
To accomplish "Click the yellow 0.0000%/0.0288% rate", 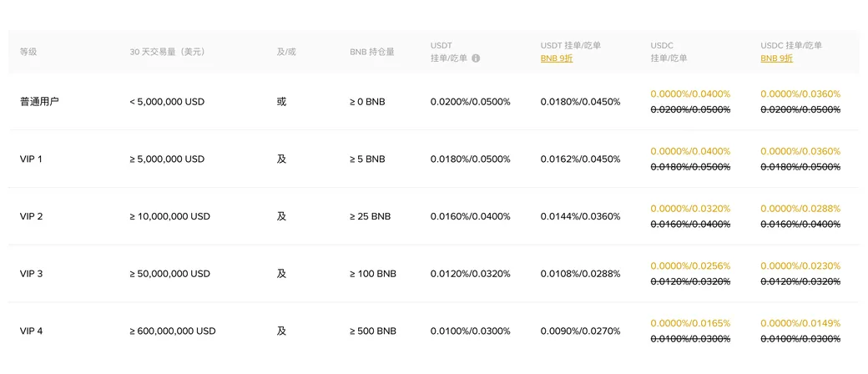I will pos(800,209).
